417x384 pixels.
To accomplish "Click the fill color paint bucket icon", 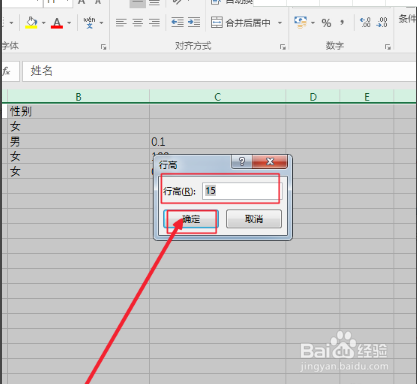I will 32,23.
